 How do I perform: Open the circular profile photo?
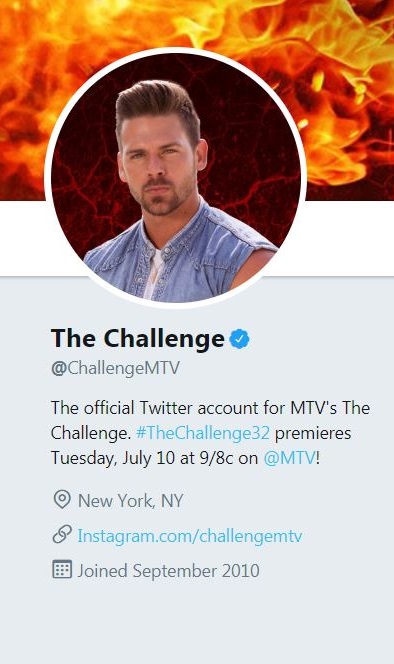(x=175, y=178)
